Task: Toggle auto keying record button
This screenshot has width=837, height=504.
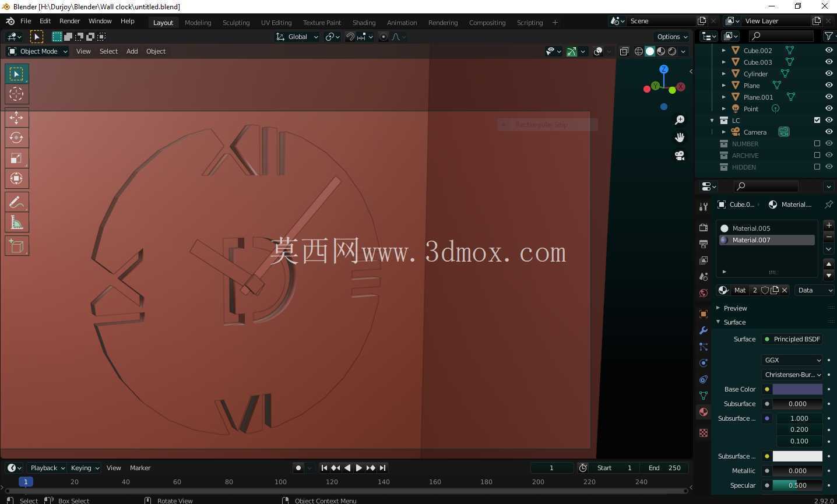Action: click(x=298, y=468)
